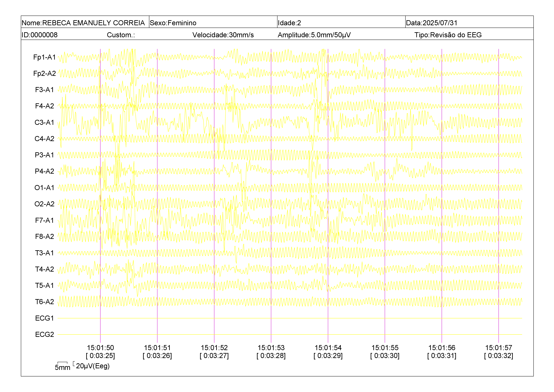Select the F8-A2 channel label

(44, 237)
